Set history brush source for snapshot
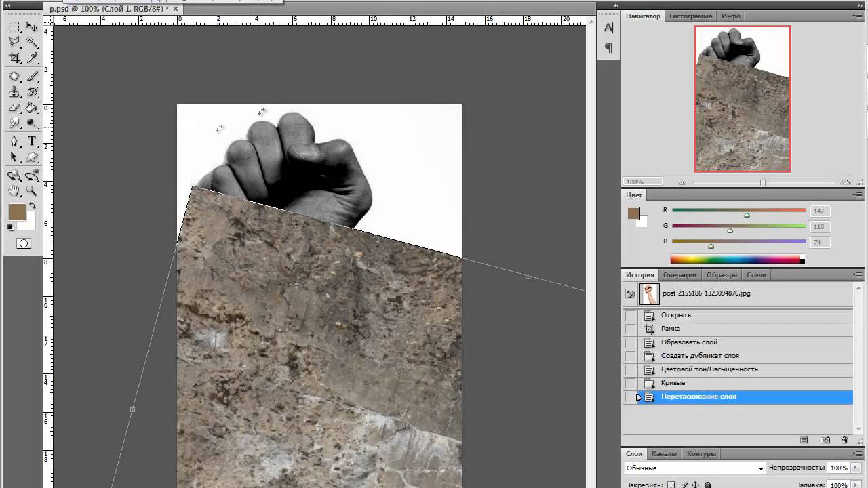868x488 pixels. (x=631, y=293)
